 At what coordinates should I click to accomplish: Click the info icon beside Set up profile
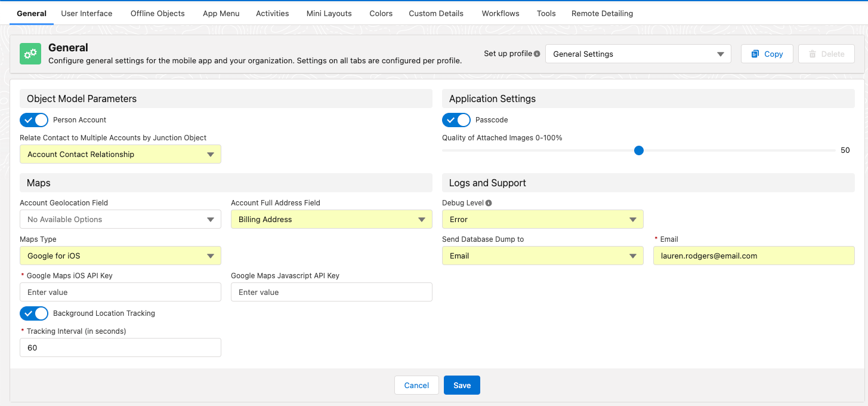(537, 54)
